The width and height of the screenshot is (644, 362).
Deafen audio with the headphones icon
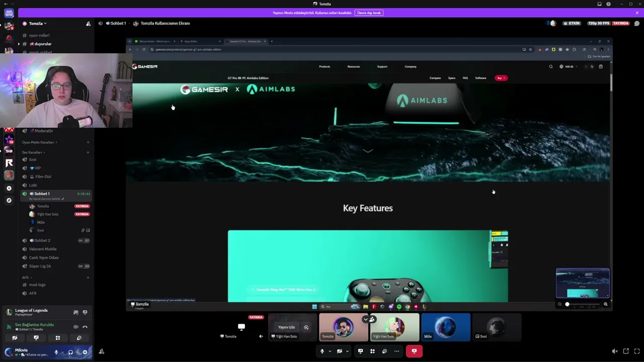(71, 352)
